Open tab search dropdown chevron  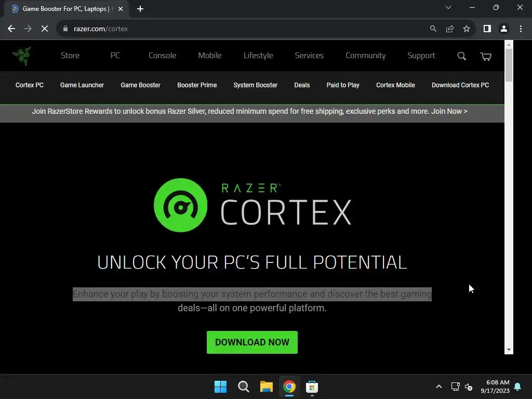448,7
